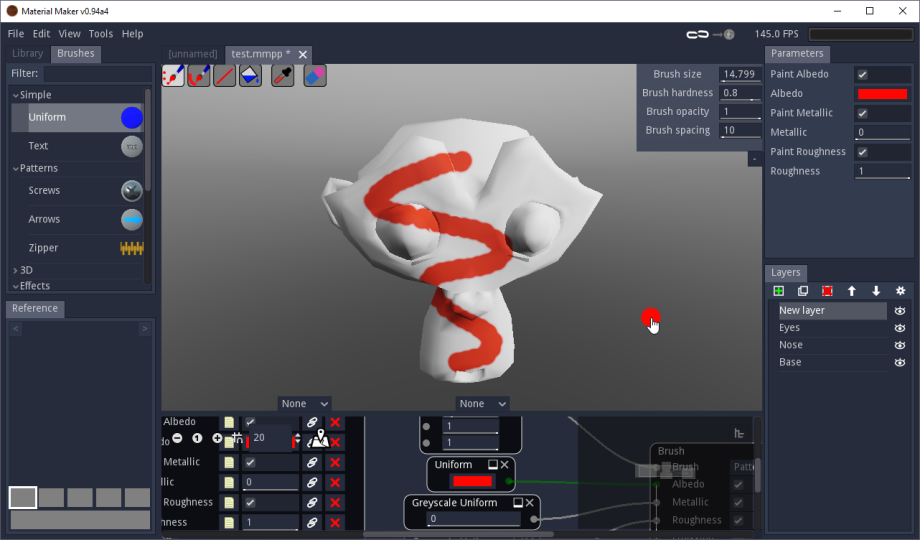Pick the color dropper tool

[x=283, y=76]
